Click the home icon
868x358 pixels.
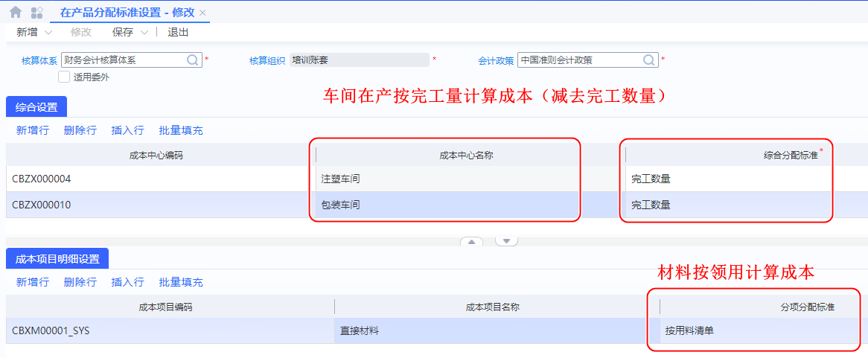point(15,12)
